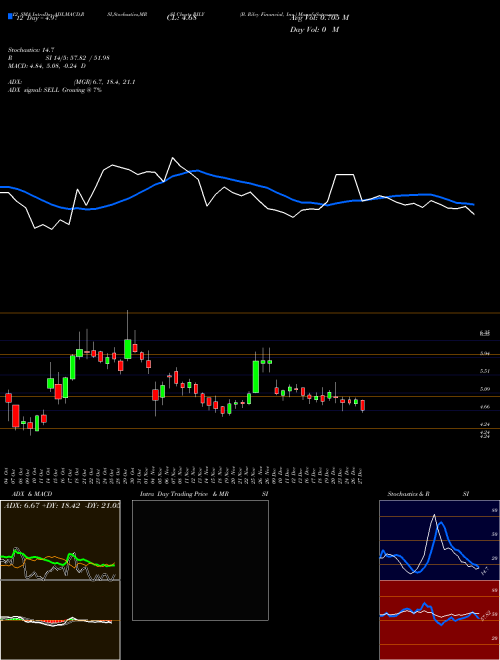Screen dimensions: 500x660
Task: Click the 5.94 price axis label
Action: click(485, 354)
